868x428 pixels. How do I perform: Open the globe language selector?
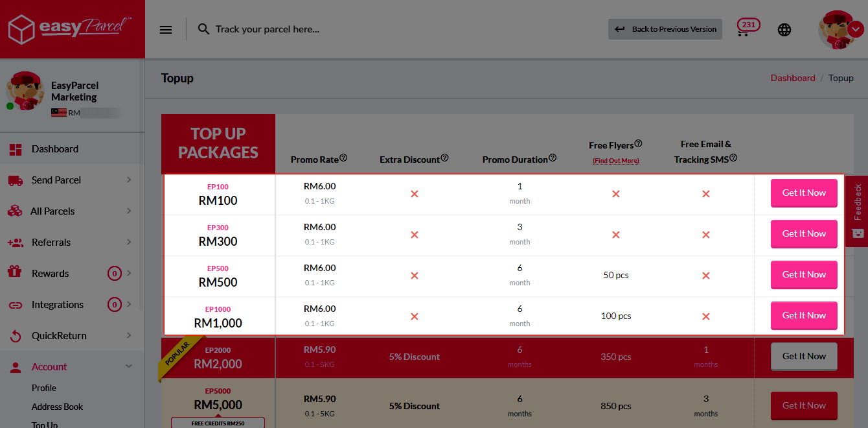click(784, 30)
